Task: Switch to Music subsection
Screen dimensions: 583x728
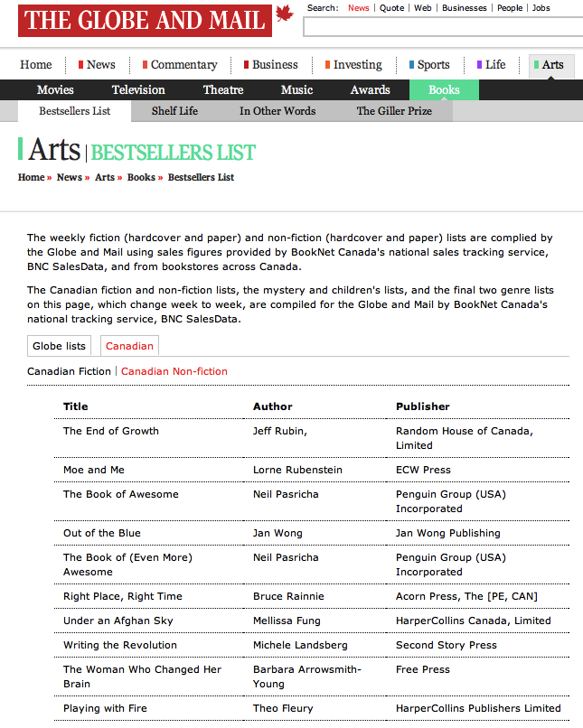Action: pyautogui.click(x=296, y=89)
